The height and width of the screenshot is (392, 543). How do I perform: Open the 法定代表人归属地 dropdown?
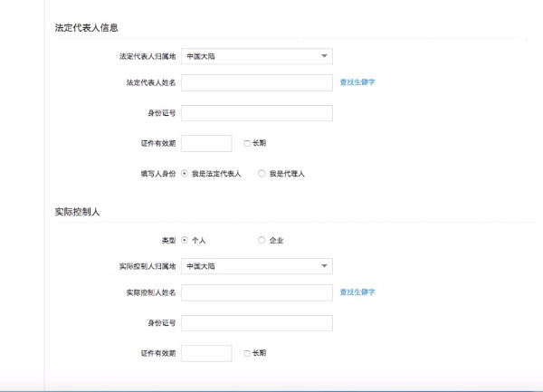point(256,56)
